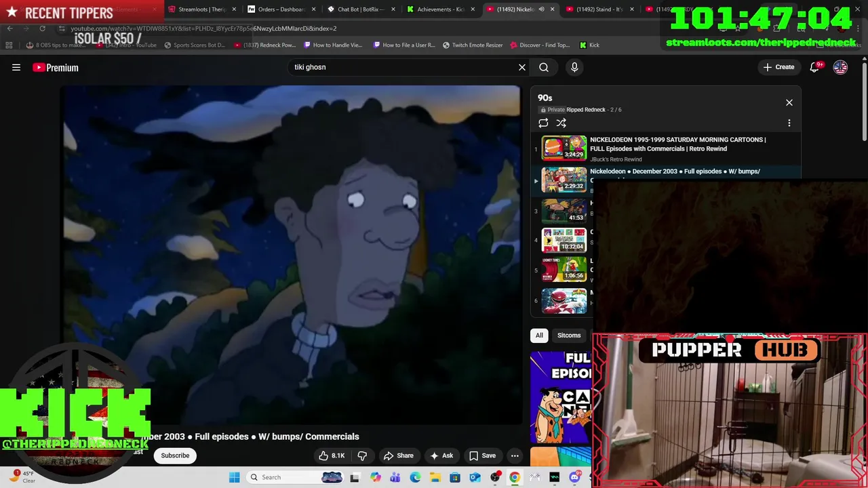The width and height of the screenshot is (868, 488).
Task: Save video to playlist
Action: pos(483,455)
